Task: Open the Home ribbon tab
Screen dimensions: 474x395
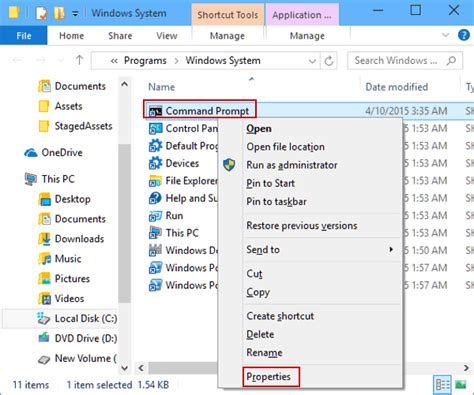Action: (x=71, y=36)
